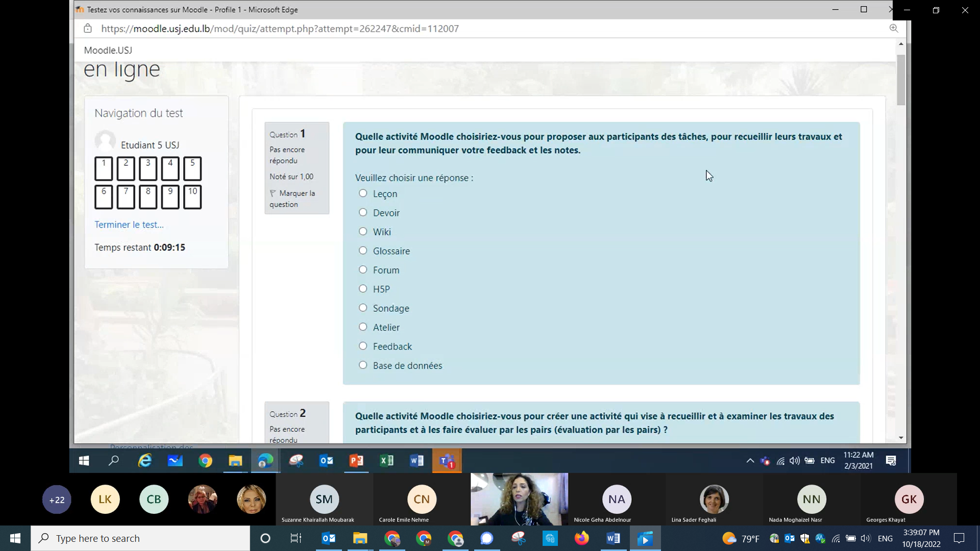Select the Atelier radio button
Image resolution: width=980 pixels, height=551 pixels.
pos(363,327)
